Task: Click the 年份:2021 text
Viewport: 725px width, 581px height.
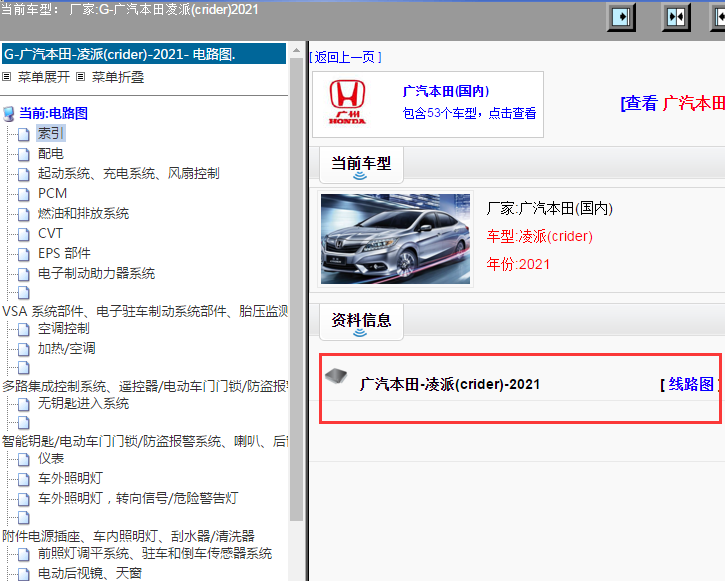Action: point(518,264)
